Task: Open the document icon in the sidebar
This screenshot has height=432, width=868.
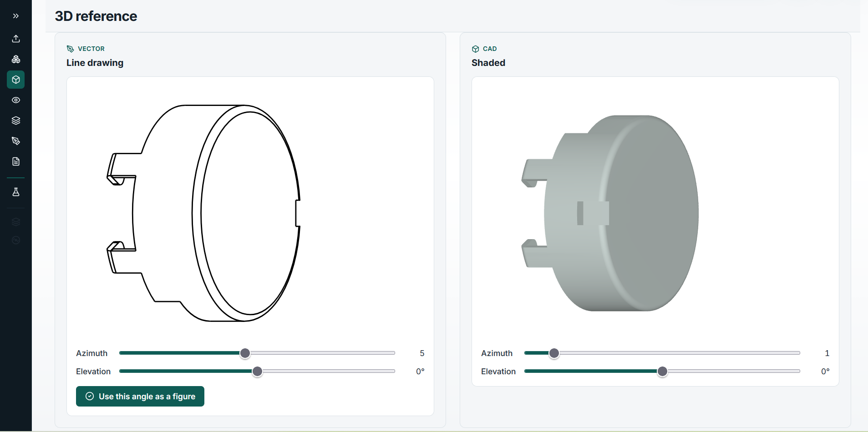Action: click(16, 161)
